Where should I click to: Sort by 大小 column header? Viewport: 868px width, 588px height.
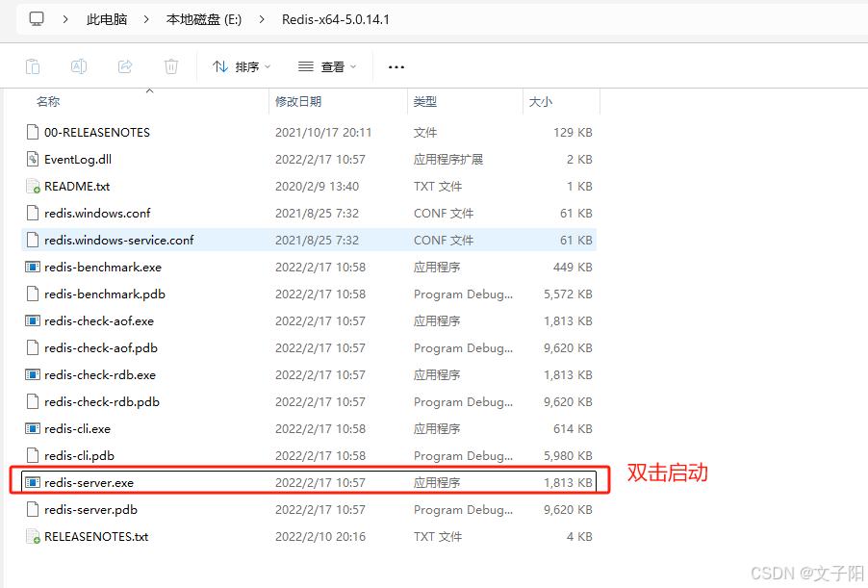pos(541,102)
